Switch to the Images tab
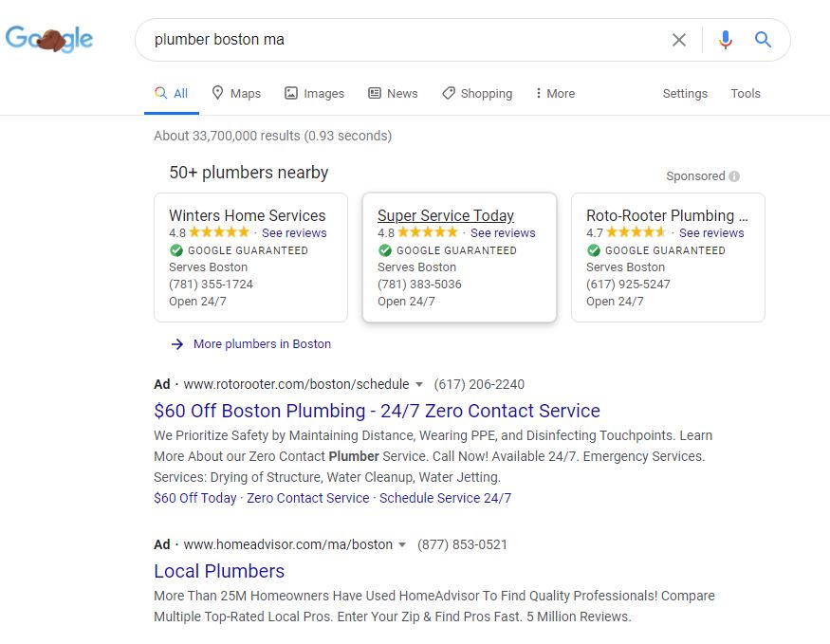Viewport: 830px width, 644px height. [x=314, y=94]
